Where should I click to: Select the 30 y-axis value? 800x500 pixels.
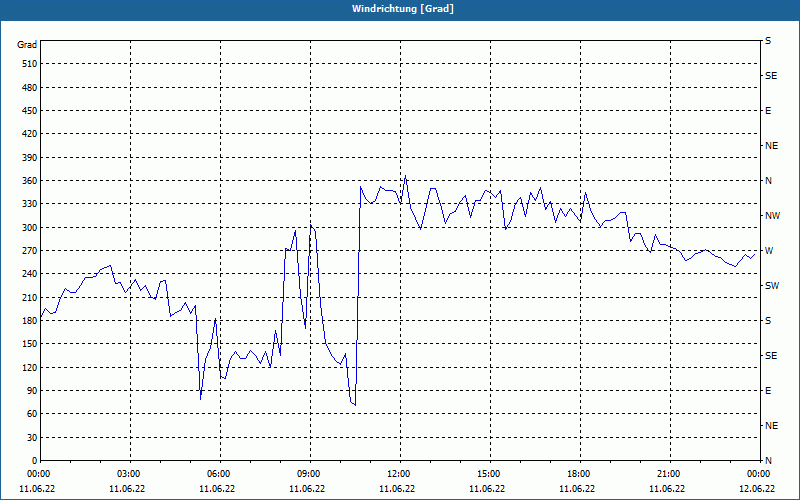[x=32, y=438]
